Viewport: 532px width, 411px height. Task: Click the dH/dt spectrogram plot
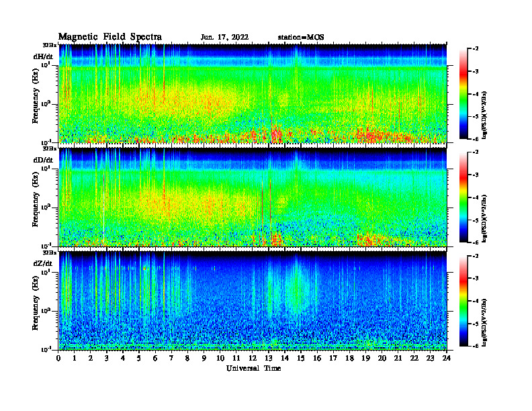(253, 93)
